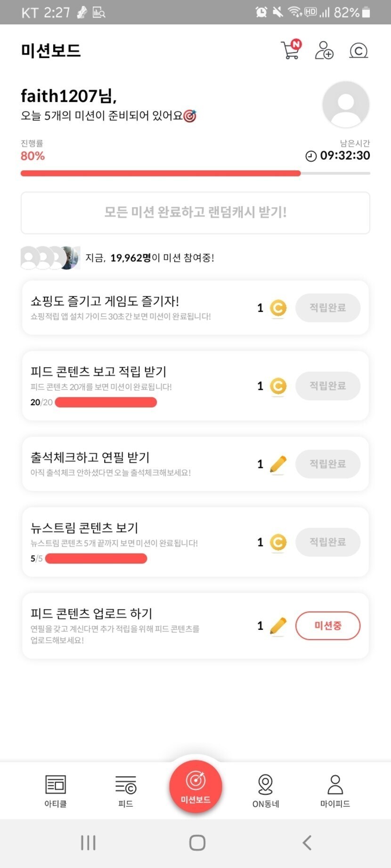This screenshot has width=391, height=868.
Task: Tap the pencil icon on 피드 콘텐츠 업로드 mission
Action: (278, 626)
